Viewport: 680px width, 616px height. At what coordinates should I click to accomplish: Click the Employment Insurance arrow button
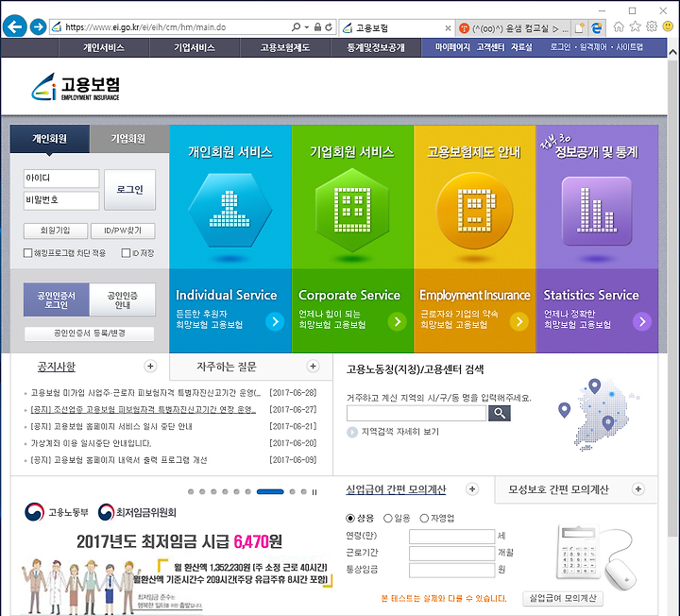(519, 321)
